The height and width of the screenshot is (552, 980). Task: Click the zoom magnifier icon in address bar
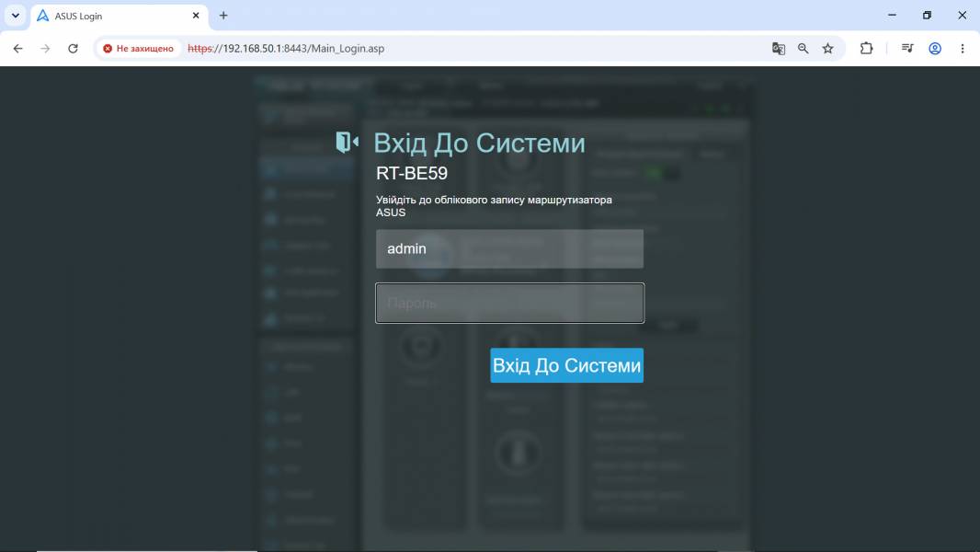coord(803,48)
